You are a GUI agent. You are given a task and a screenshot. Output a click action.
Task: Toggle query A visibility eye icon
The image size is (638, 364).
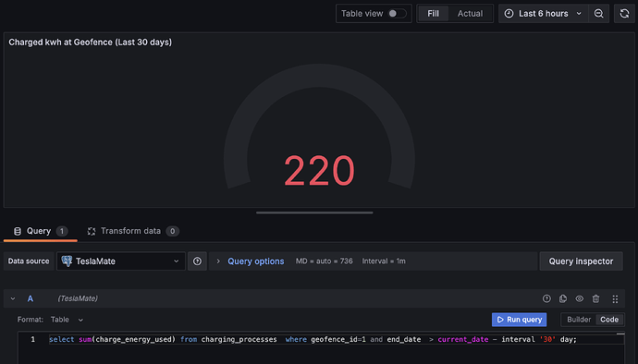580,298
